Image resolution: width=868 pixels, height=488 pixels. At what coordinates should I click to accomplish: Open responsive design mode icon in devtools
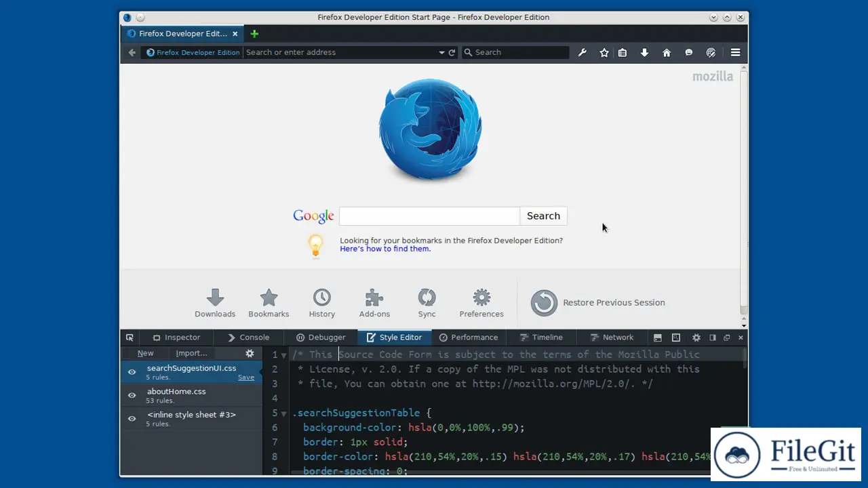(676, 337)
